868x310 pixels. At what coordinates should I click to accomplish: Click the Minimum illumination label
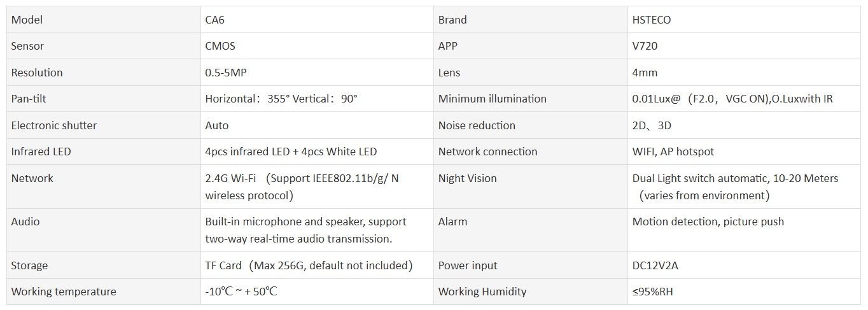(492, 99)
